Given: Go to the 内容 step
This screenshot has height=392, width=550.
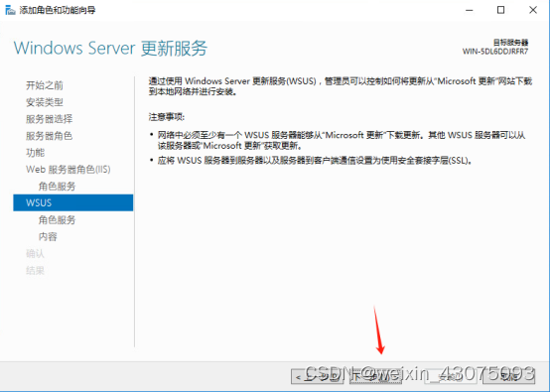Looking at the screenshot, I should pyautogui.click(x=48, y=236).
